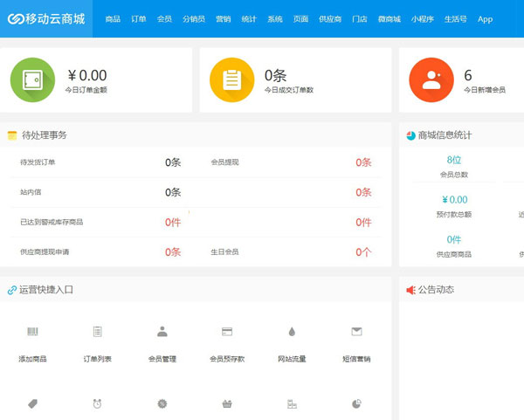Go to 供应商 in the top menu

[x=329, y=19]
